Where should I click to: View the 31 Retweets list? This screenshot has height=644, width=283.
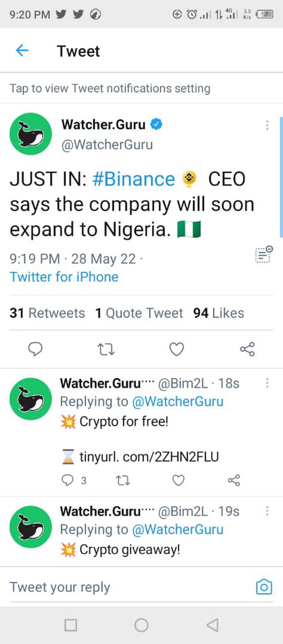(x=47, y=313)
